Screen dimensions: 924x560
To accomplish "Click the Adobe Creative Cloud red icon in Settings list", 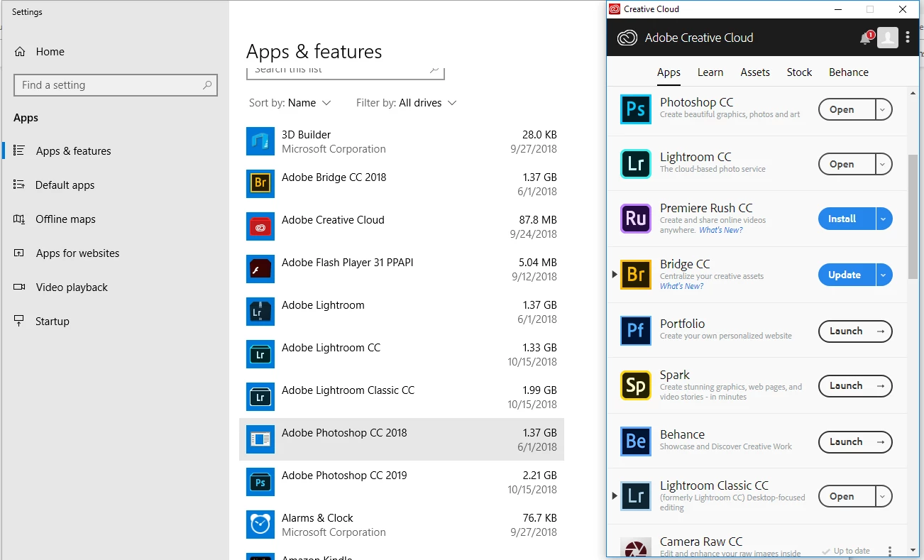I will tap(260, 226).
